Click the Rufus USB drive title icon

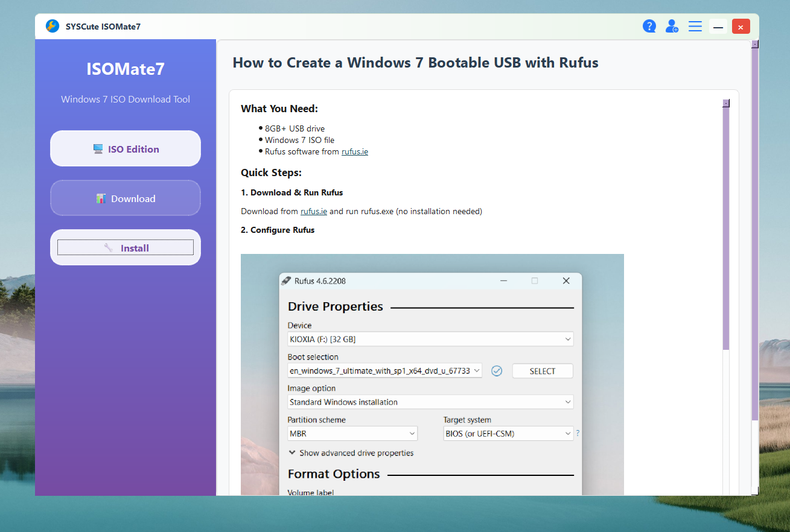(286, 280)
